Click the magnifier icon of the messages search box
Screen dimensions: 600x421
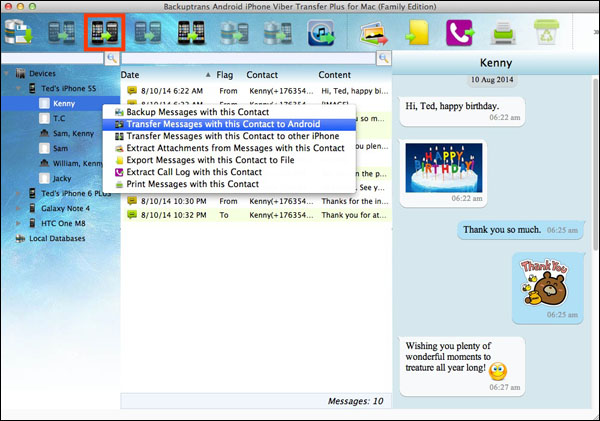384,58
